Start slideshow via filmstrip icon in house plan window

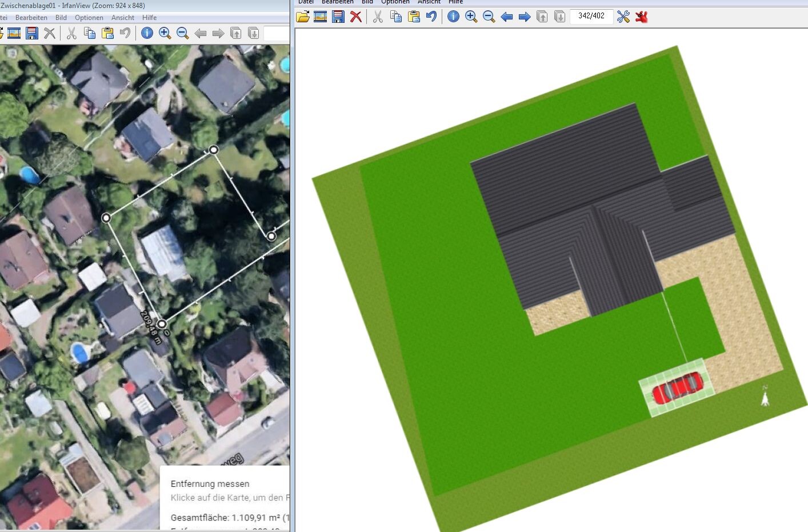coord(321,17)
